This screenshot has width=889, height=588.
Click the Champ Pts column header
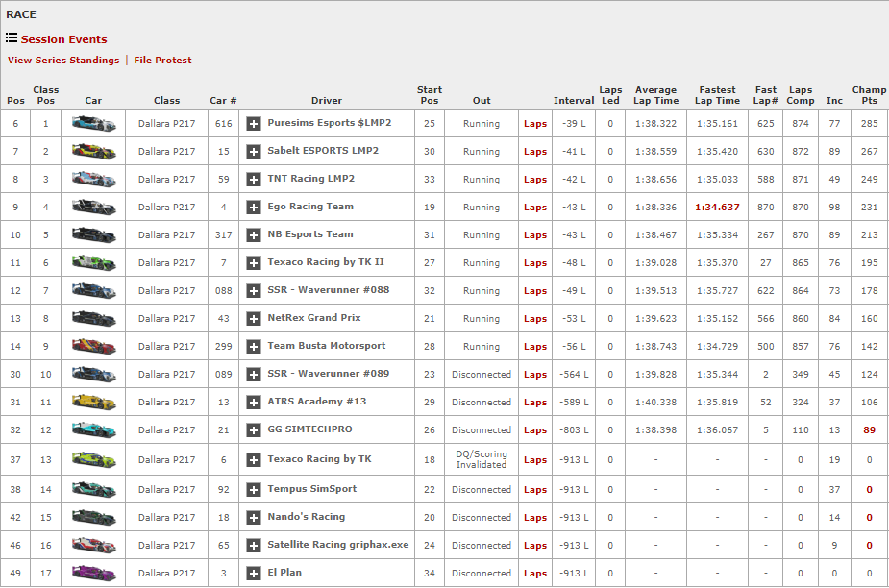(869, 95)
